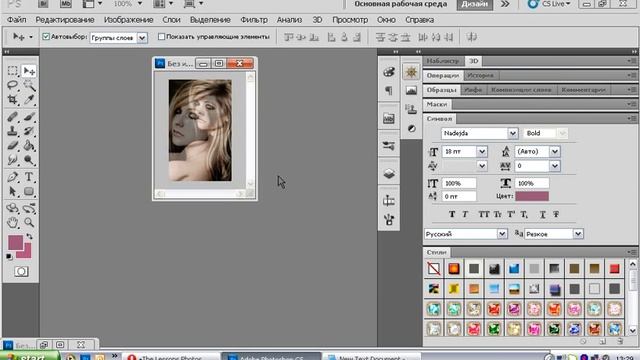
Task: Open the Файл menu
Action: click(x=16, y=20)
